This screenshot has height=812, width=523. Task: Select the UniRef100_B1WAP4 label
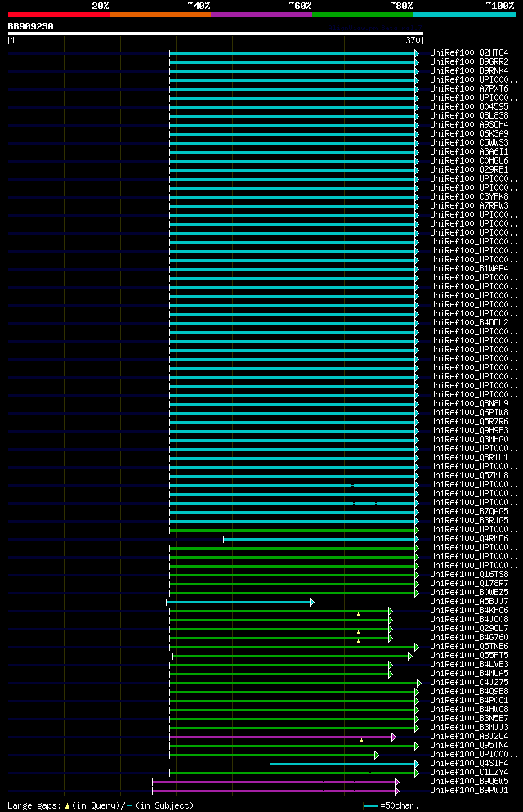point(469,269)
